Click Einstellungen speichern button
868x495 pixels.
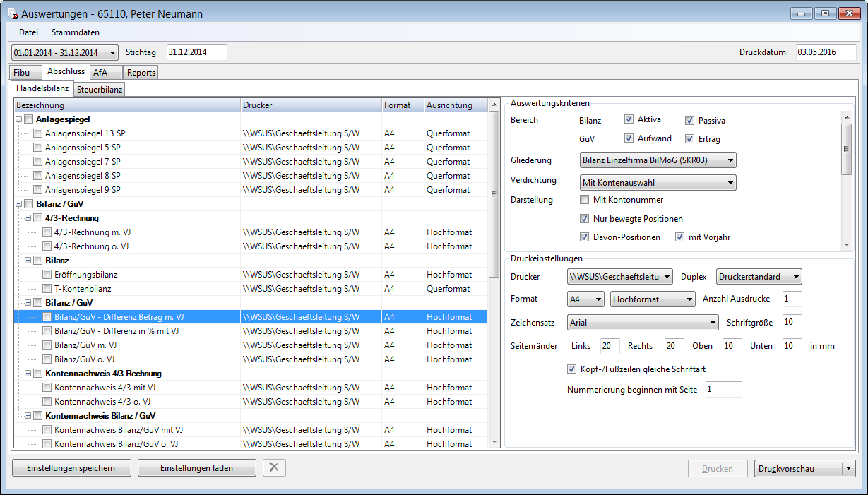tap(72, 468)
